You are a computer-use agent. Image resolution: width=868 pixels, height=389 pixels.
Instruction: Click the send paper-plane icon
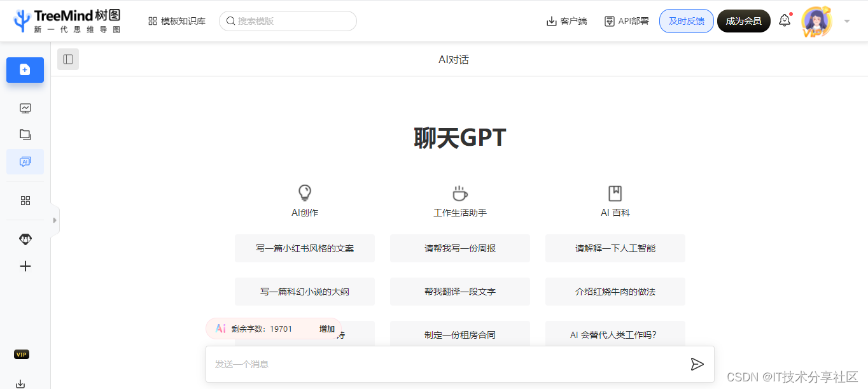697,364
